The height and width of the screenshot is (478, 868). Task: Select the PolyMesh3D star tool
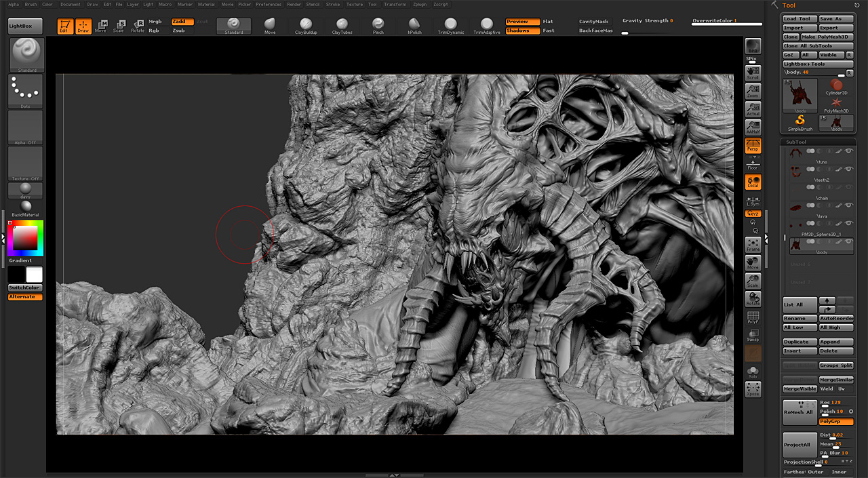click(x=836, y=104)
